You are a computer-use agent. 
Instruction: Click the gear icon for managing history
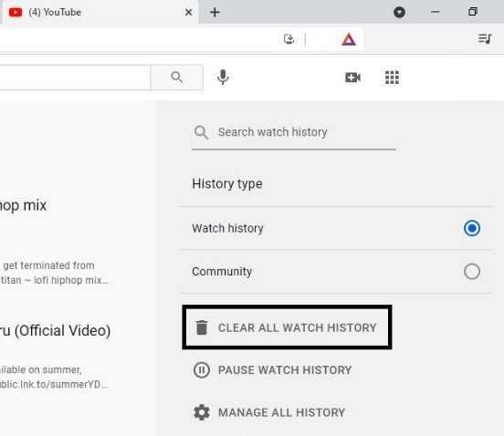click(202, 412)
